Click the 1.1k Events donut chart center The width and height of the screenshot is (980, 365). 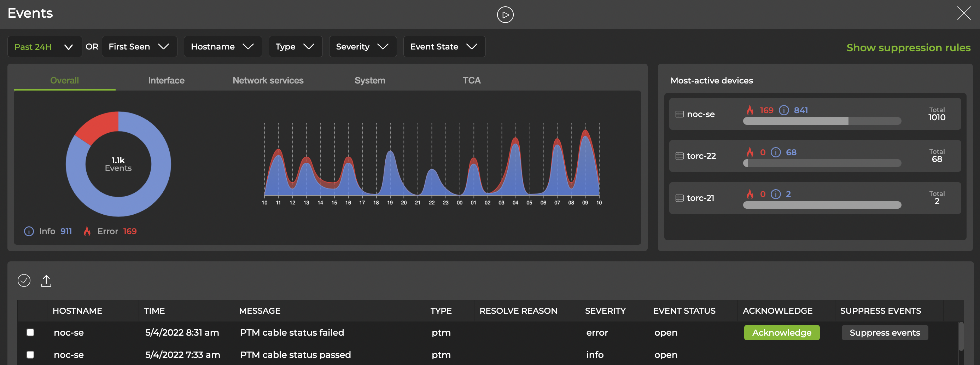tap(118, 164)
